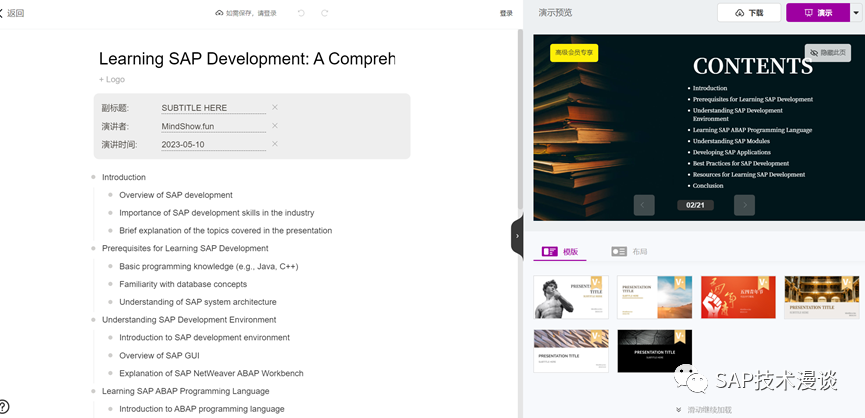Screen dimensions: 865x418
Task: Collapse the preview panel with side chevron
Action: click(x=517, y=236)
